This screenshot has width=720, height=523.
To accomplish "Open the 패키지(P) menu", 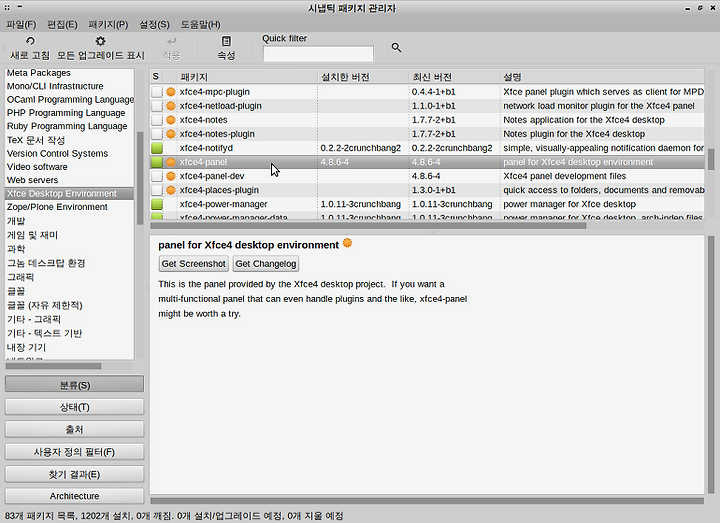I will [108, 24].
